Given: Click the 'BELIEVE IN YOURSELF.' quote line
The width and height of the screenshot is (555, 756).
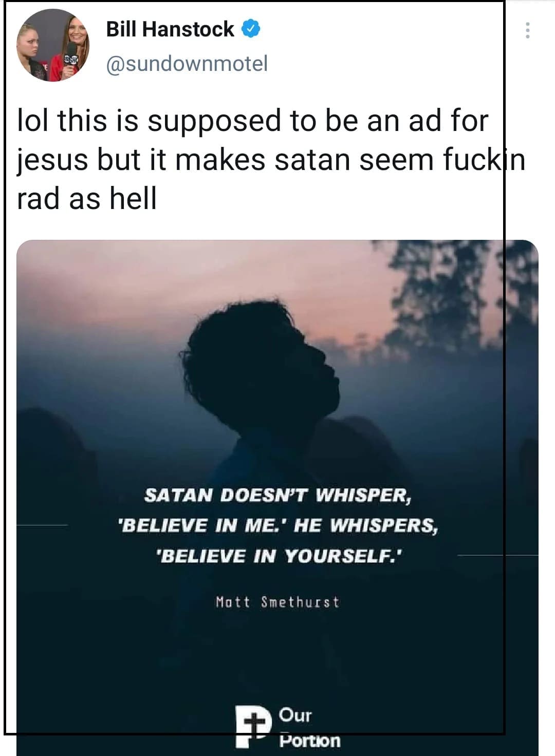Looking at the screenshot, I should point(281,556).
